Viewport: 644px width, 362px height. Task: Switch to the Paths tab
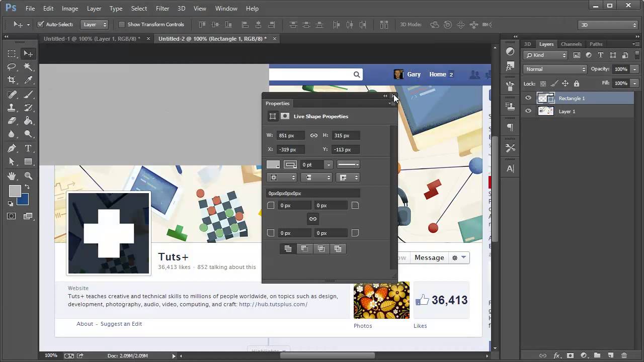[x=596, y=44]
